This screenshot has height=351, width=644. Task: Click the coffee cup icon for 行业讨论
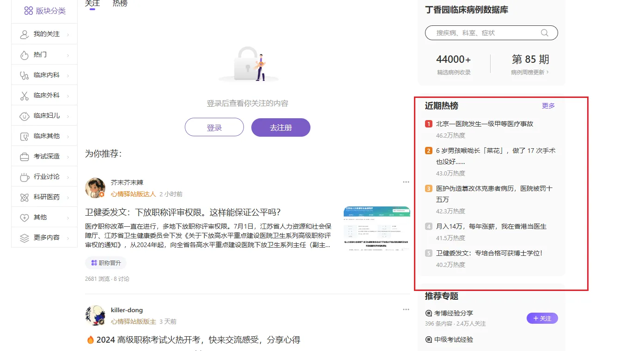24,177
